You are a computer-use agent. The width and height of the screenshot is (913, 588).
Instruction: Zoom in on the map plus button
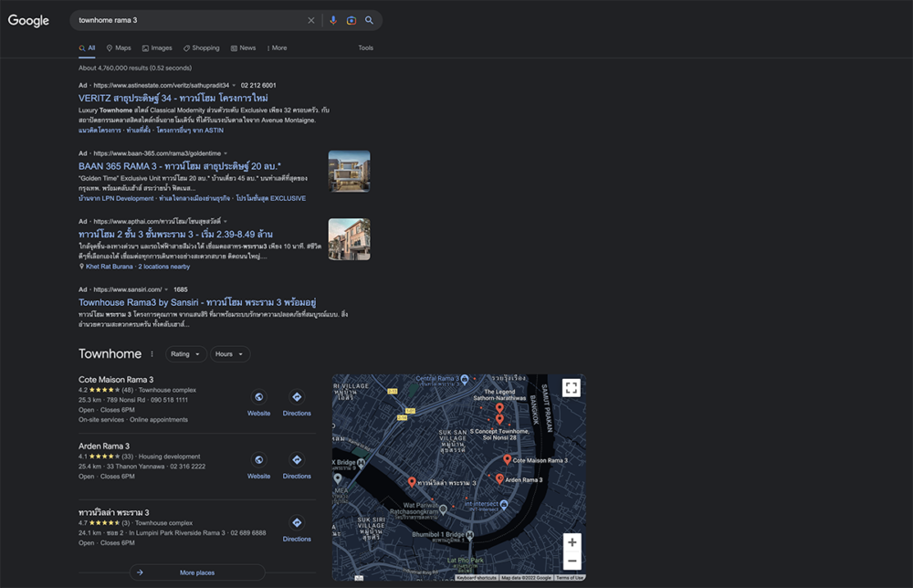(572, 542)
